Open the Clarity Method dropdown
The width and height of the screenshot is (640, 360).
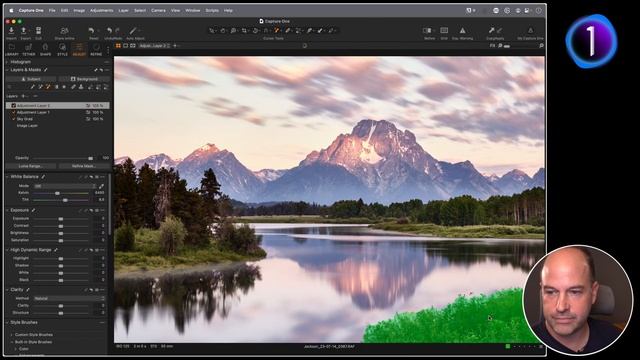click(x=69, y=298)
